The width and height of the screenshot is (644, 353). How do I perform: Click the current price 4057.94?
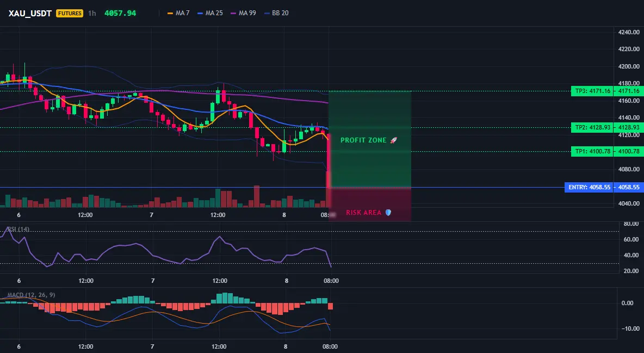[x=120, y=13]
